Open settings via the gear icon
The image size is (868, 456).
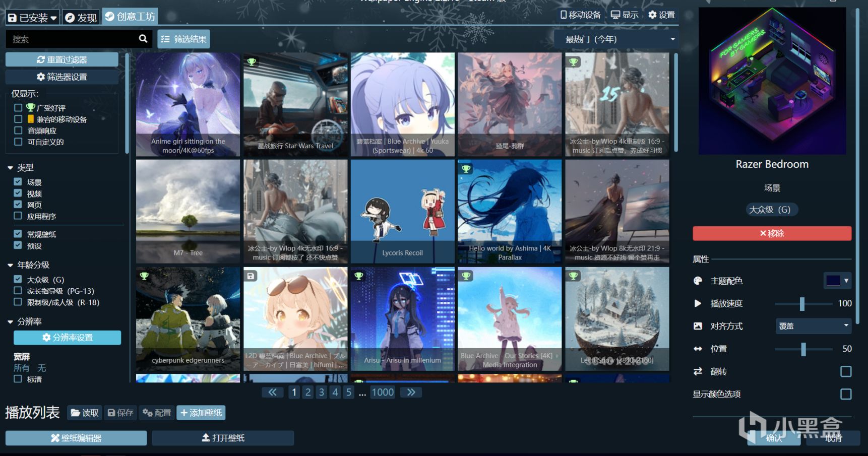point(652,15)
